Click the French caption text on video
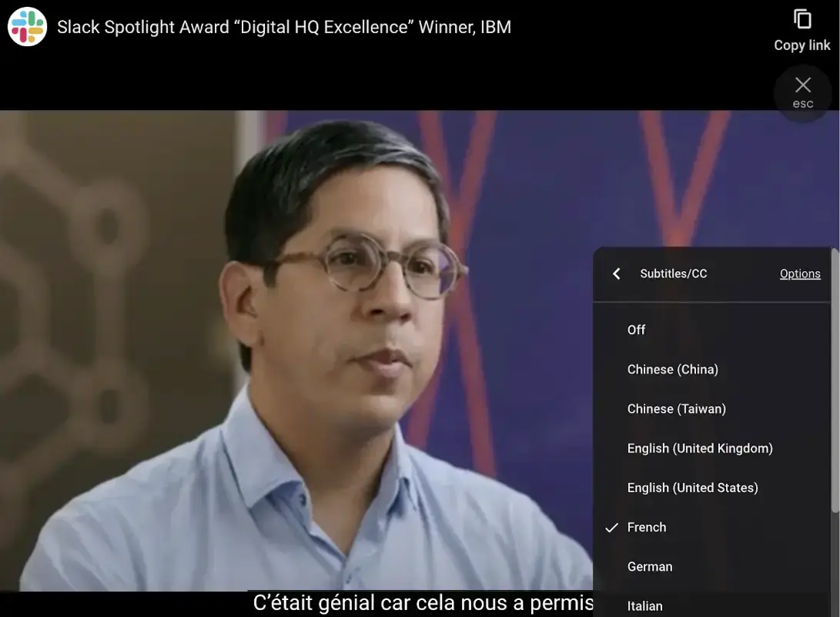This screenshot has width=840, height=617. tap(423, 603)
